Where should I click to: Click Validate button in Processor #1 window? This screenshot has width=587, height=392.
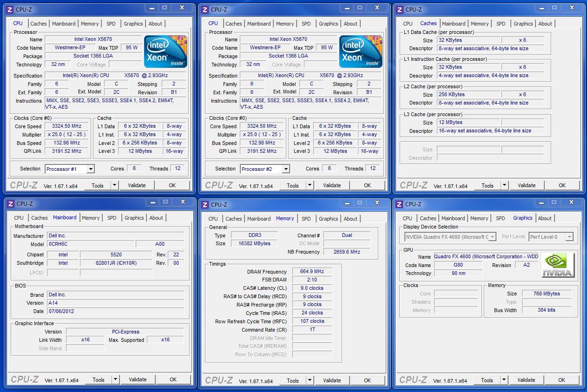137,185
